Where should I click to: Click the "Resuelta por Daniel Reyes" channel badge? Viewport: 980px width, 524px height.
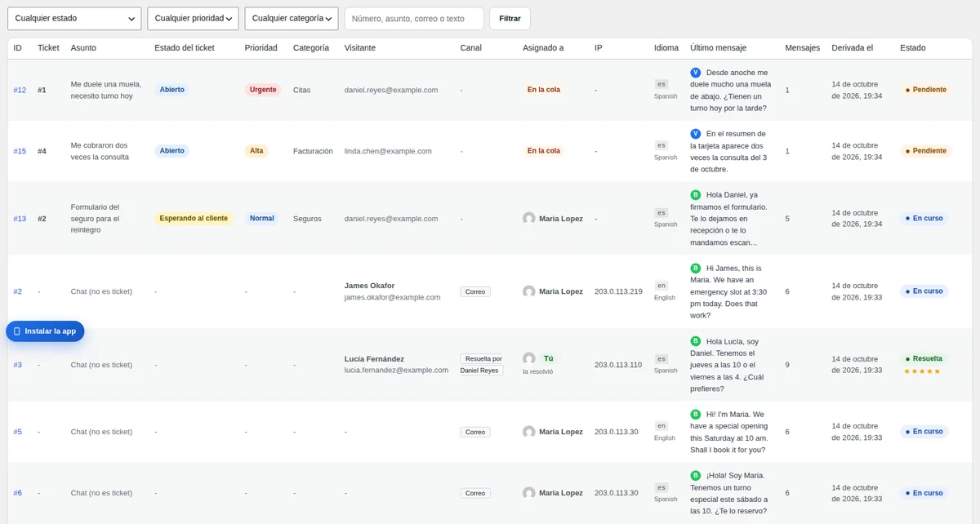tap(482, 365)
